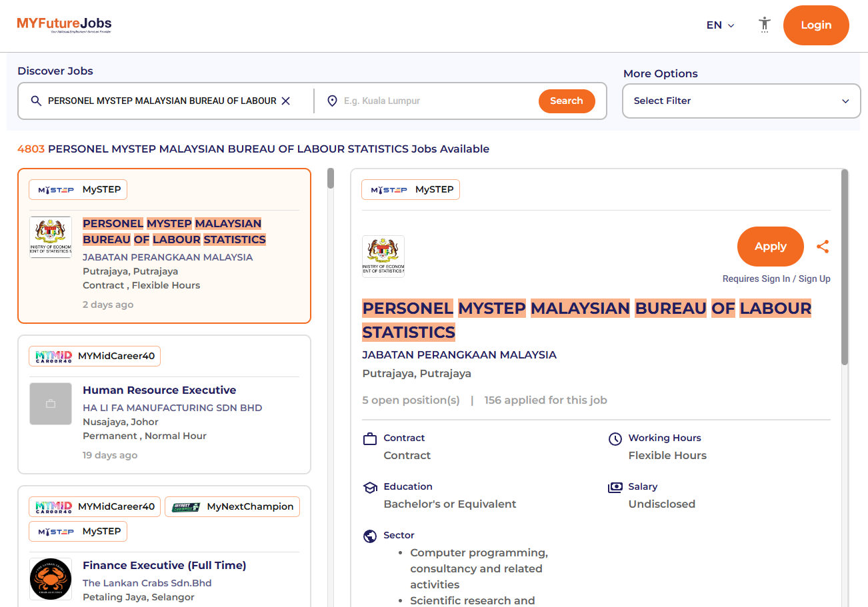The width and height of the screenshot is (868, 607).
Task: Click the '2 days ago' timestamp
Action: point(108,305)
